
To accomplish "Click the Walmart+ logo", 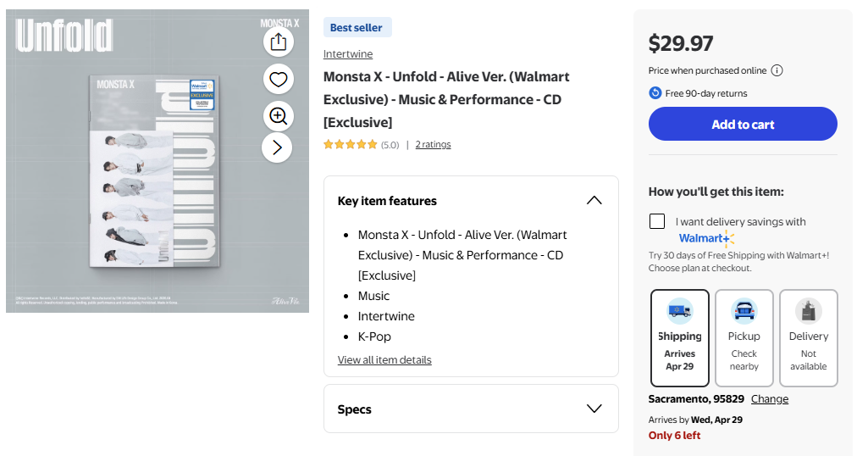I will pyautogui.click(x=706, y=238).
